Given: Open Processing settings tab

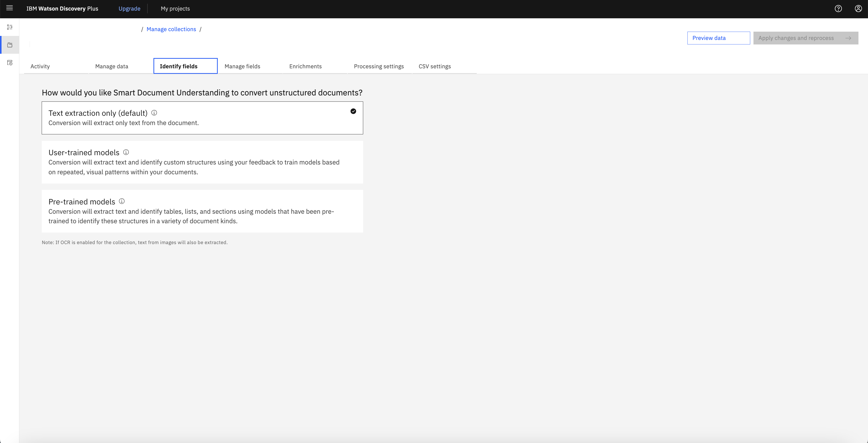Looking at the screenshot, I should [379, 66].
